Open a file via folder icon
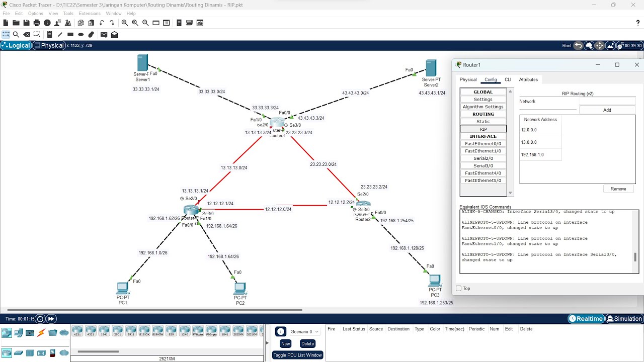Viewport: 644px width, 362px height. (16, 23)
